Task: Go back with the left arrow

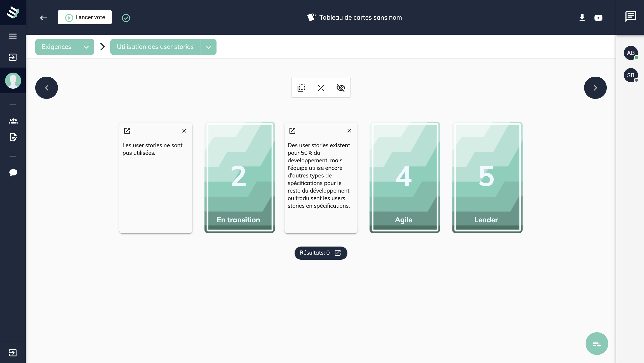Action: pos(44,18)
